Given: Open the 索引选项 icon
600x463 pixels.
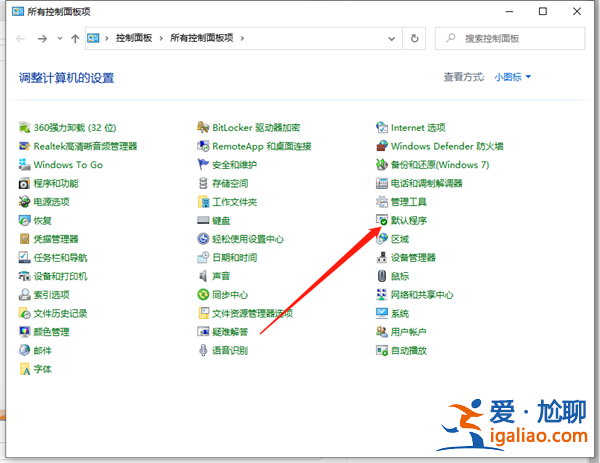Looking at the screenshot, I should [24, 295].
